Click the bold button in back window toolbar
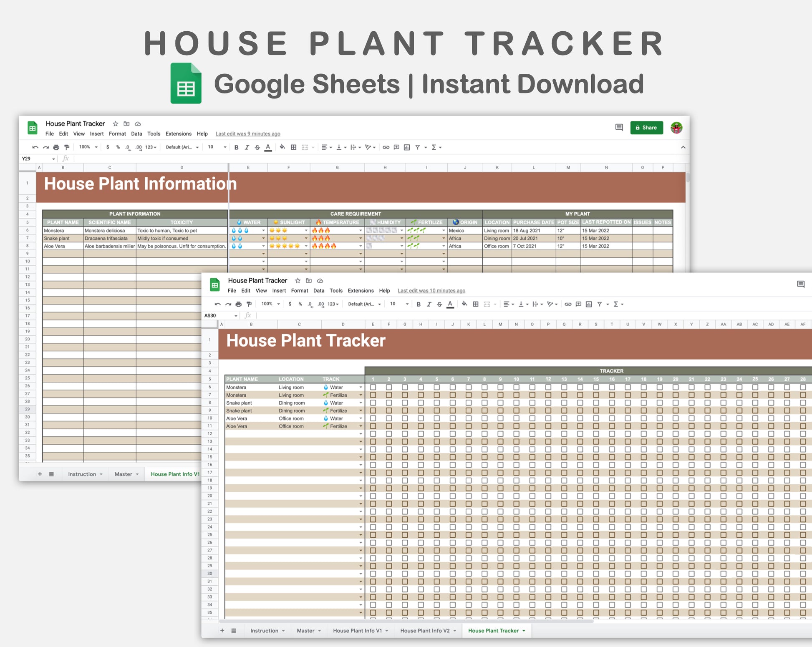 click(236, 147)
